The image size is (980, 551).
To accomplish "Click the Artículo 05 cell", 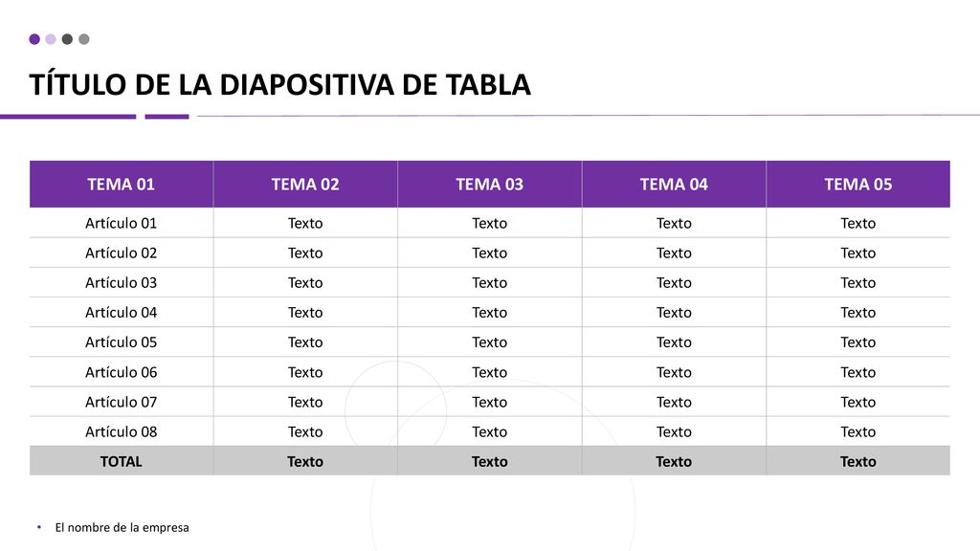I will [122, 342].
